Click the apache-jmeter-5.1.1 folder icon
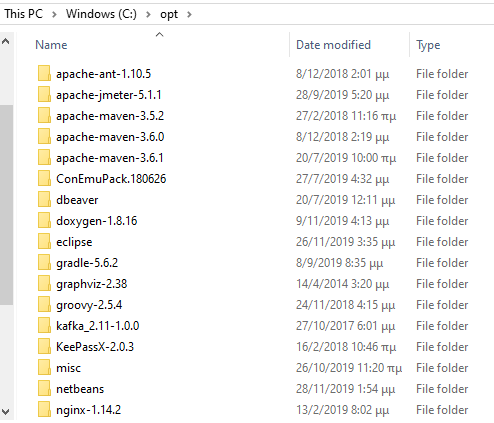 pyautogui.click(x=44, y=94)
